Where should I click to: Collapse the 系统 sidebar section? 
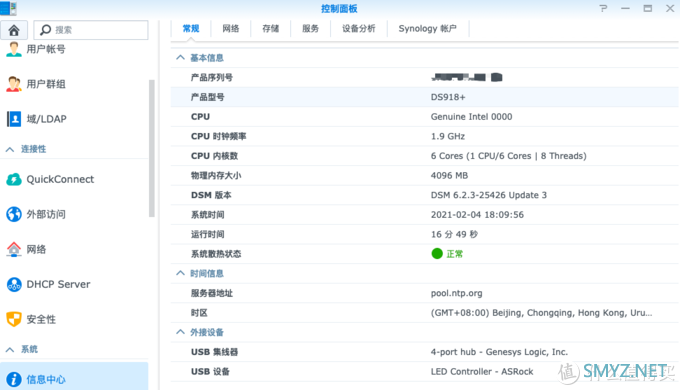[10, 350]
